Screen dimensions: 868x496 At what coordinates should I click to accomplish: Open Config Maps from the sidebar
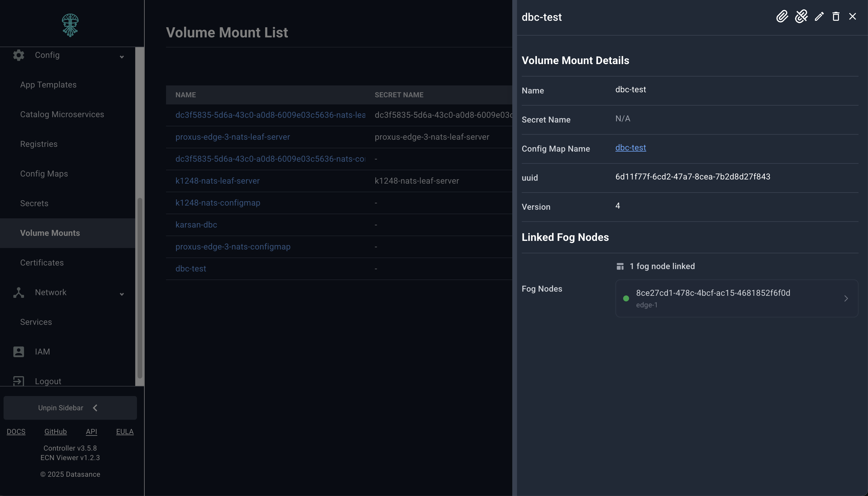click(44, 174)
